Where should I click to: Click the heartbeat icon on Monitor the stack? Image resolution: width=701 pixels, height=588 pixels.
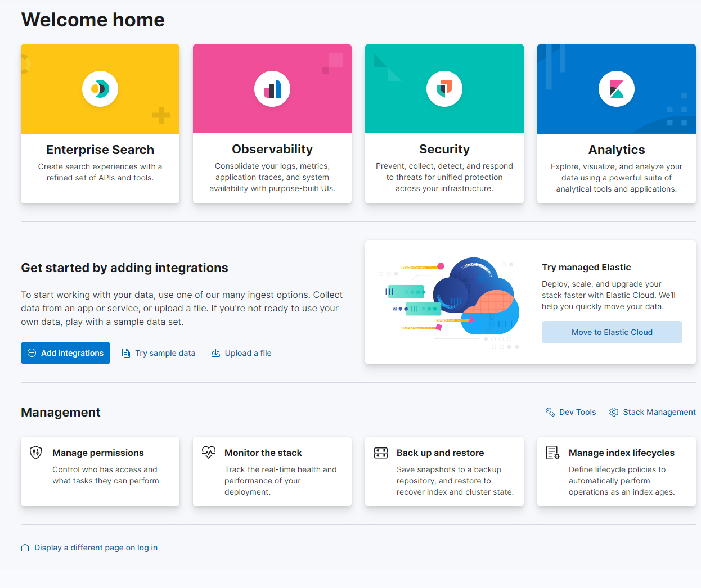coord(209,452)
